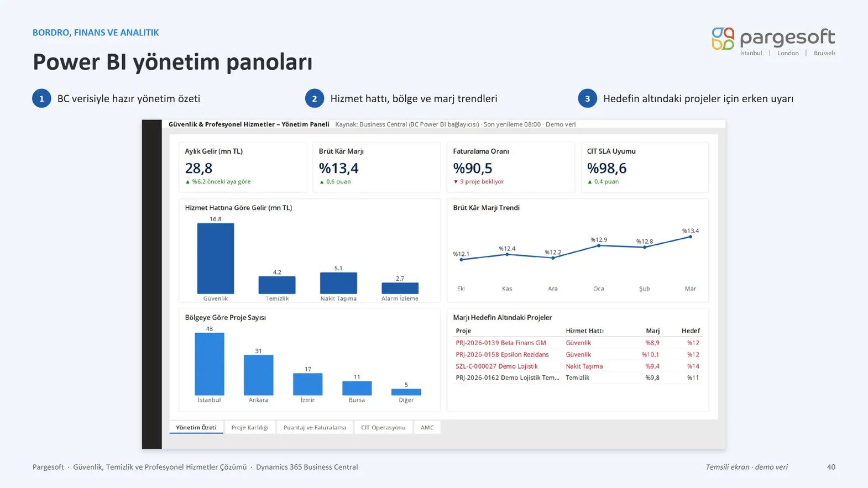
Task: Click the Ara data point %12.2 on the trend line
Action: [553, 258]
